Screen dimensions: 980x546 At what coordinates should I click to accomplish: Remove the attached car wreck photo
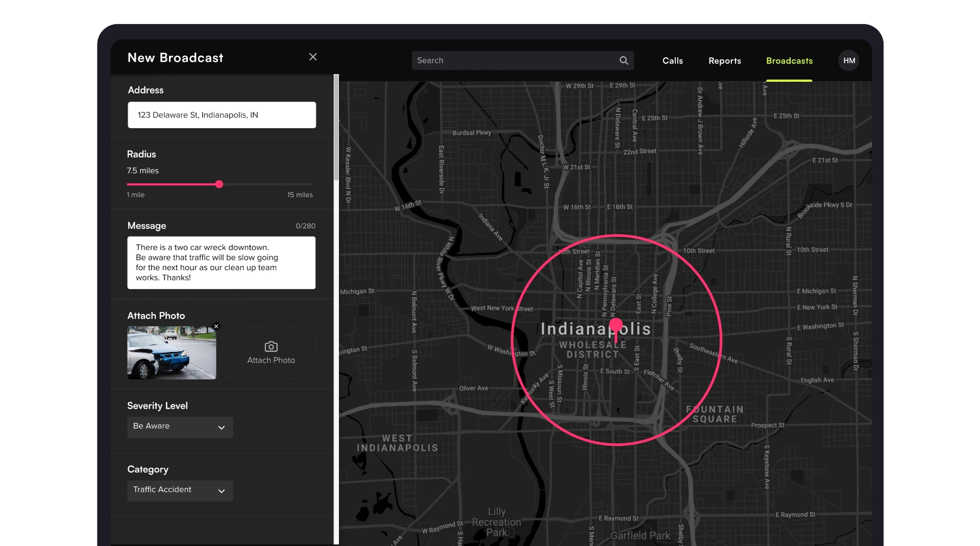coord(216,326)
